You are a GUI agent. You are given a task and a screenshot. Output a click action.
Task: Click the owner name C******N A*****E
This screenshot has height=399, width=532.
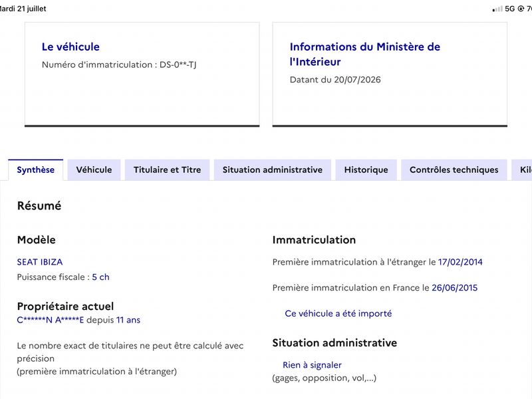coord(51,320)
